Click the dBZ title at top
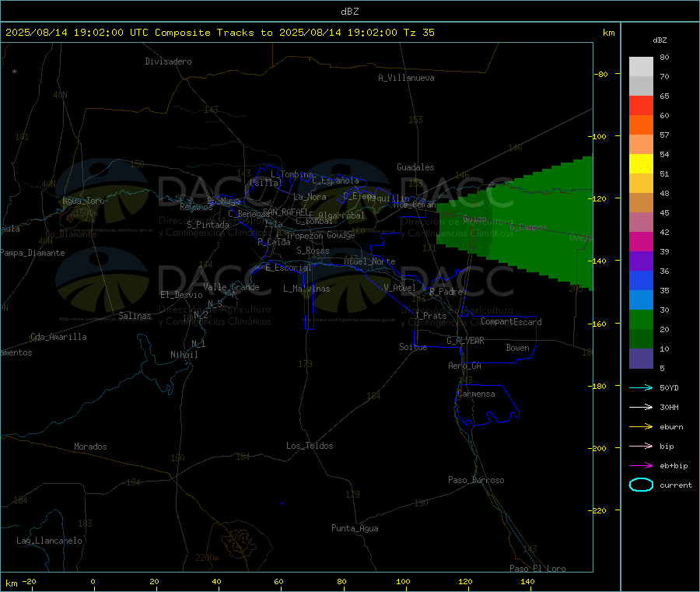This screenshot has width=700, height=592. 349,12
